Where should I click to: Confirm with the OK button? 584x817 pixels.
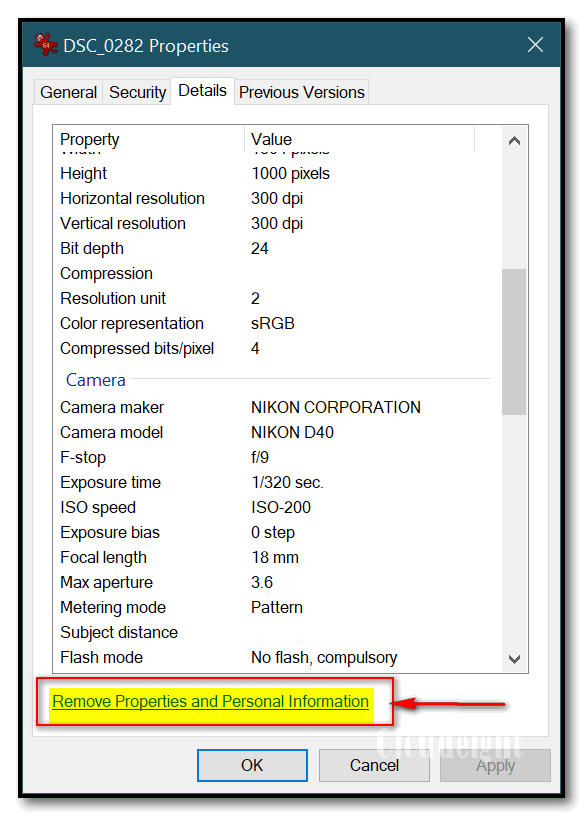[x=252, y=765]
